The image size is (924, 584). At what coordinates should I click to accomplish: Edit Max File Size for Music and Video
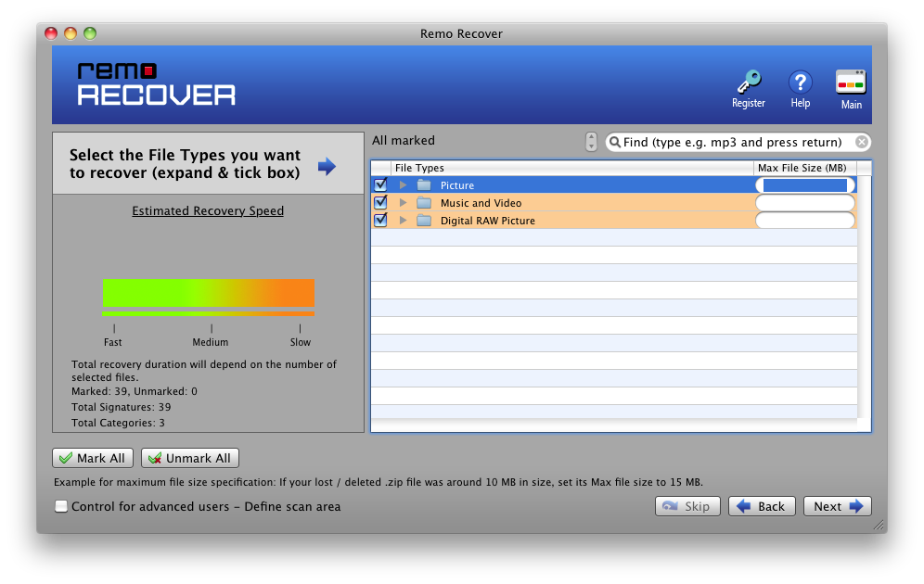(x=805, y=202)
